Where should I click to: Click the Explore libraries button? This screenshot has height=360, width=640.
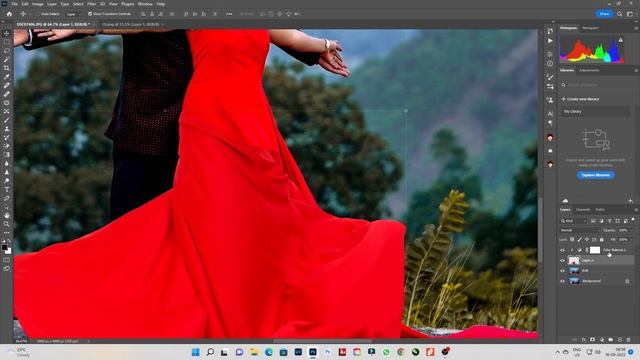tap(596, 175)
